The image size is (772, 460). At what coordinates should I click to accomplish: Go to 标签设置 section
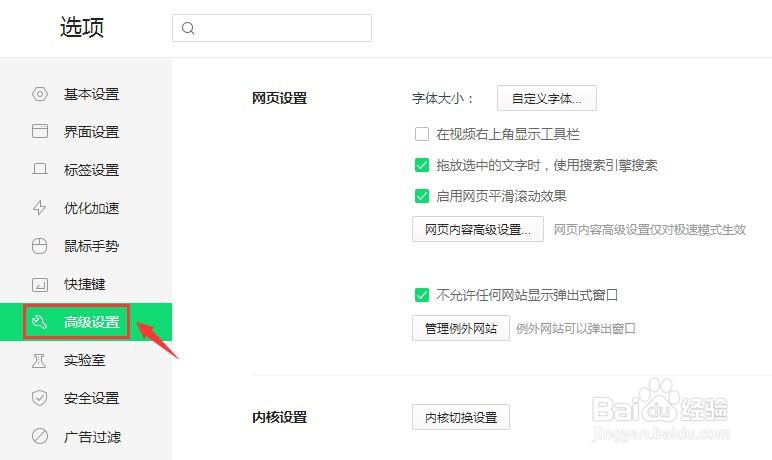(86, 170)
